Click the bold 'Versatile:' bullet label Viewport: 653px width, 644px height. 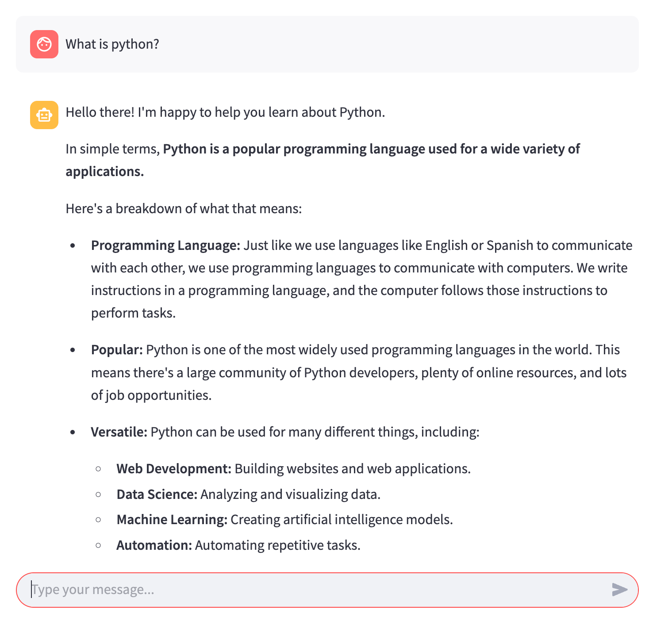tap(119, 432)
